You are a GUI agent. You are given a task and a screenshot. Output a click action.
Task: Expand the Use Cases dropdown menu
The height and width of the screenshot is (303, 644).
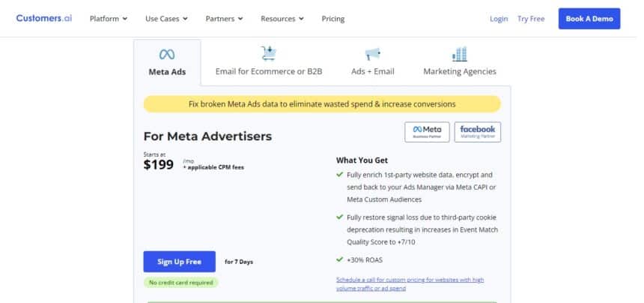click(x=166, y=19)
